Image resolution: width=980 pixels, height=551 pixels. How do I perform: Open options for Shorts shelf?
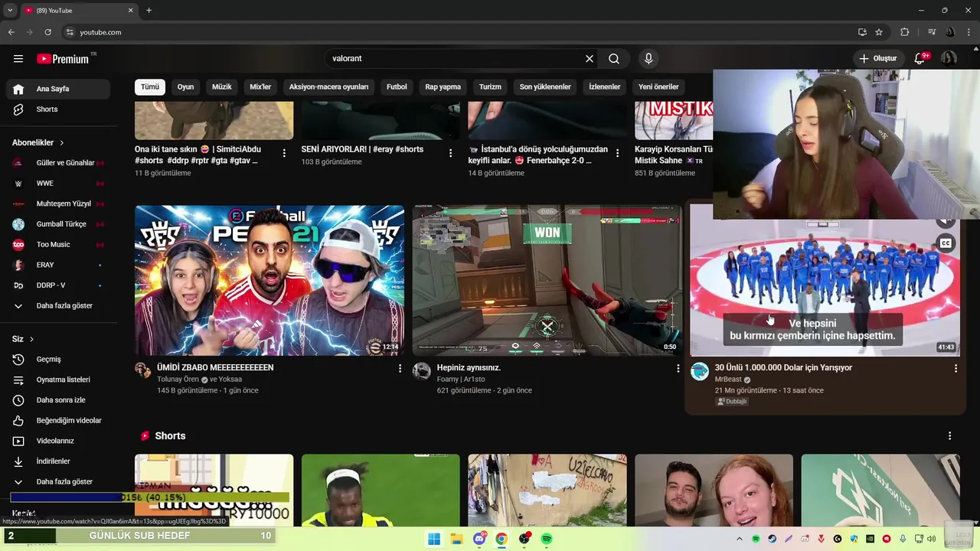(949, 435)
